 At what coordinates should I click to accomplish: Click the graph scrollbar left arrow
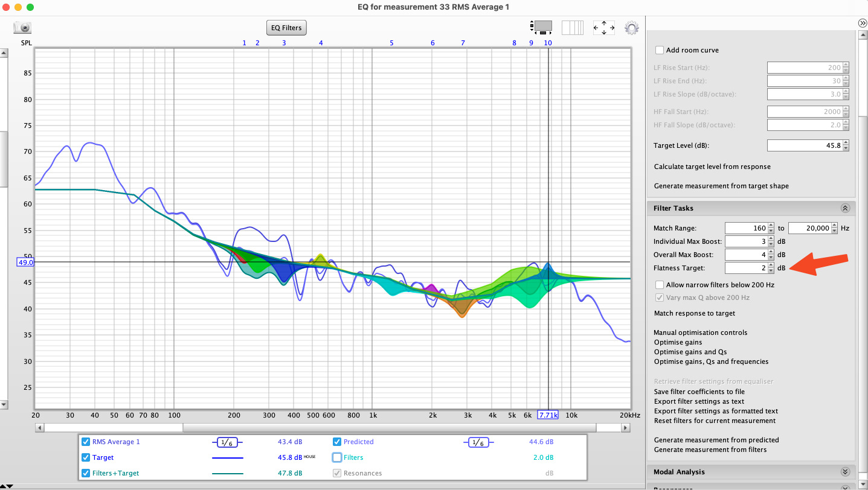(x=39, y=427)
